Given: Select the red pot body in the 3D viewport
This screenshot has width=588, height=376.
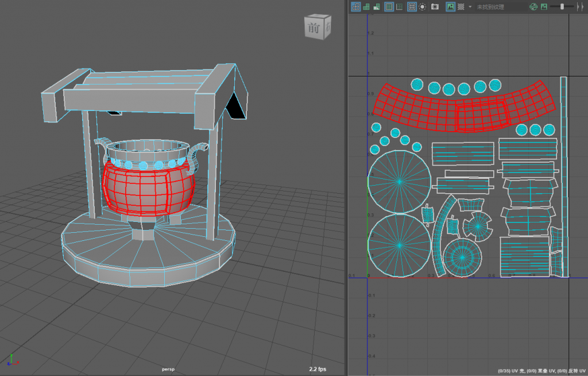Looking at the screenshot, I should pyautogui.click(x=148, y=190).
